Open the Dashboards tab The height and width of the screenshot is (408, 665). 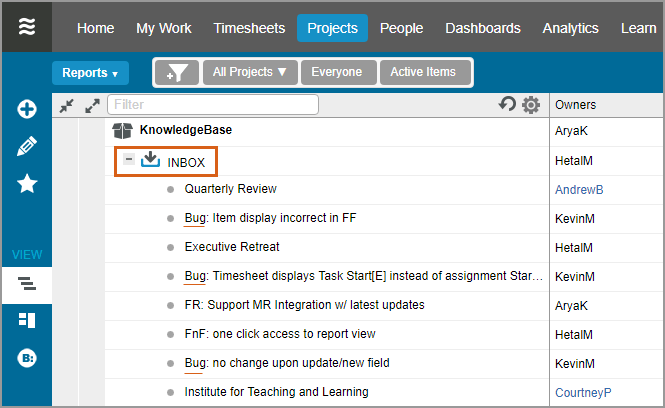point(482,28)
